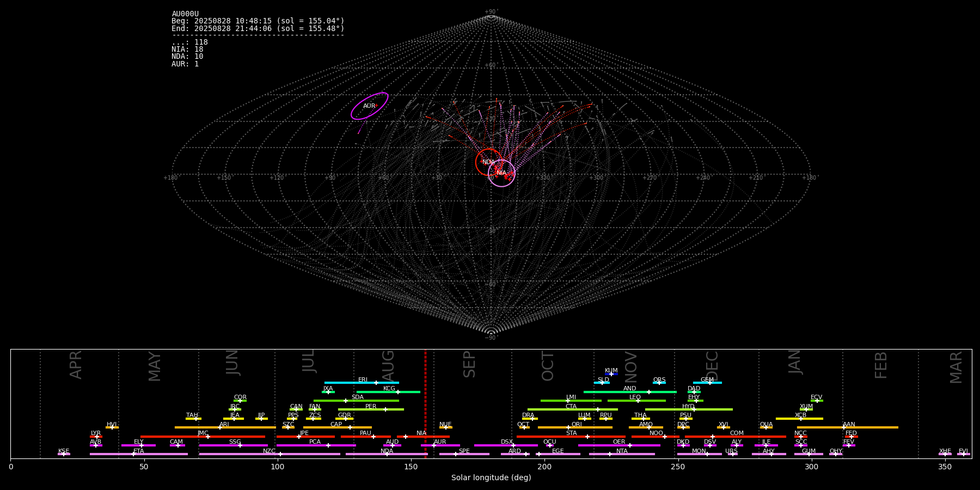Click the URS shower bar label

pyautogui.click(x=731, y=451)
